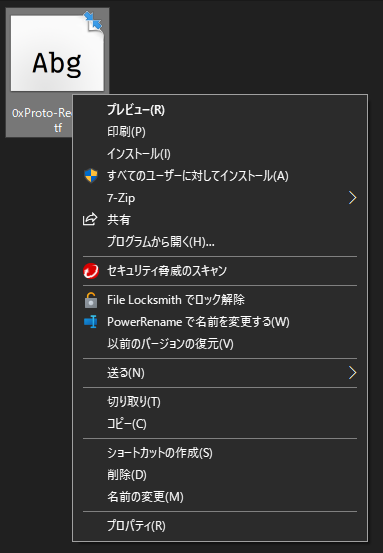Install for all users via すべてのユーザーに対してインストール(A)

click(x=220, y=176)
